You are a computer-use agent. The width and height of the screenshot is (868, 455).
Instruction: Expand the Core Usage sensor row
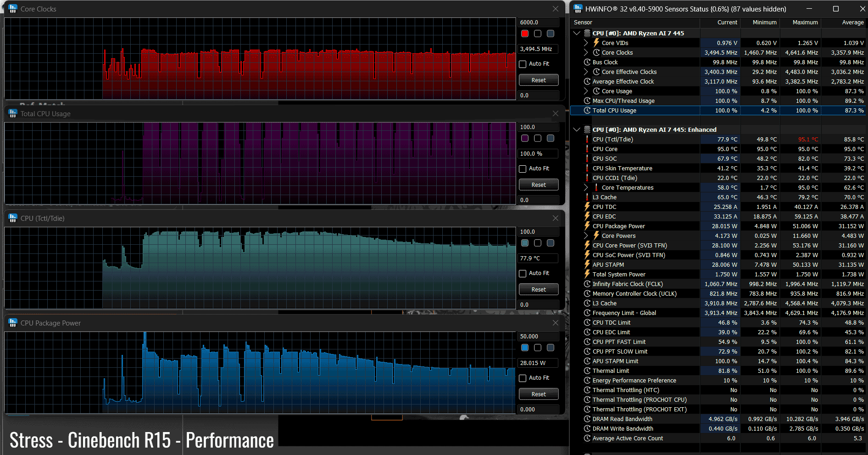586,91
